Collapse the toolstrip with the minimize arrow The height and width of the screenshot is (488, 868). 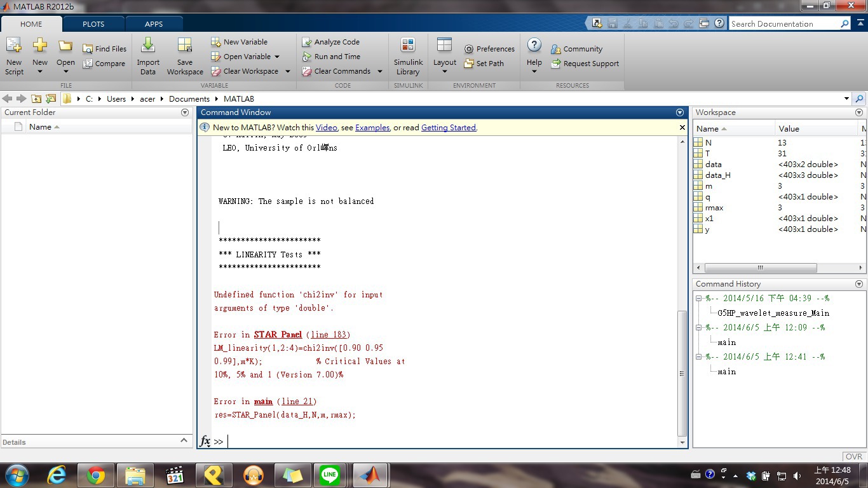click(x=860, y=24)
